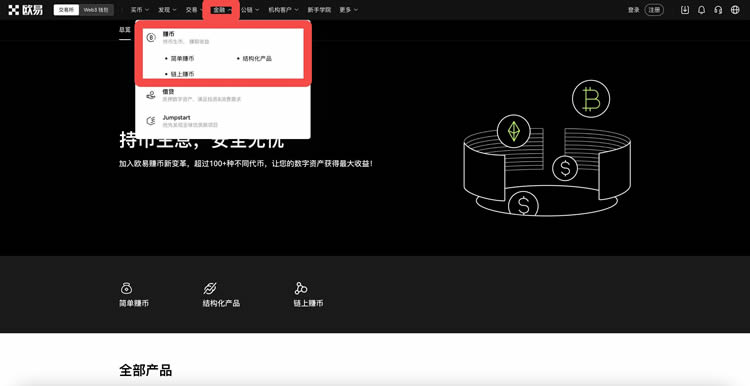Expand the 更多 navigation dropdown
750x386 pixels.
[x=349, y=10]
